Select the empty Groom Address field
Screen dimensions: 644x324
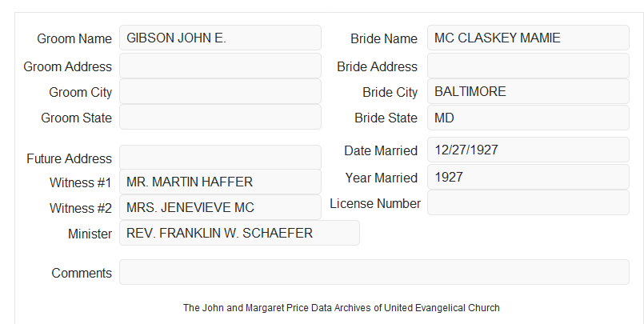pyautogui.click(x=220, y=66)
